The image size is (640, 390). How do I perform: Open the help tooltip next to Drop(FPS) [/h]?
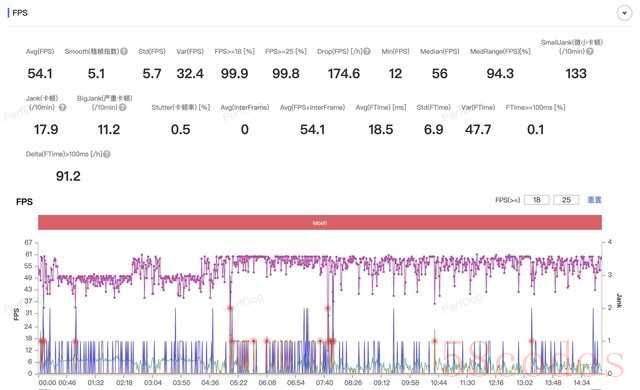pyautogui.click(x=367, y=51)
